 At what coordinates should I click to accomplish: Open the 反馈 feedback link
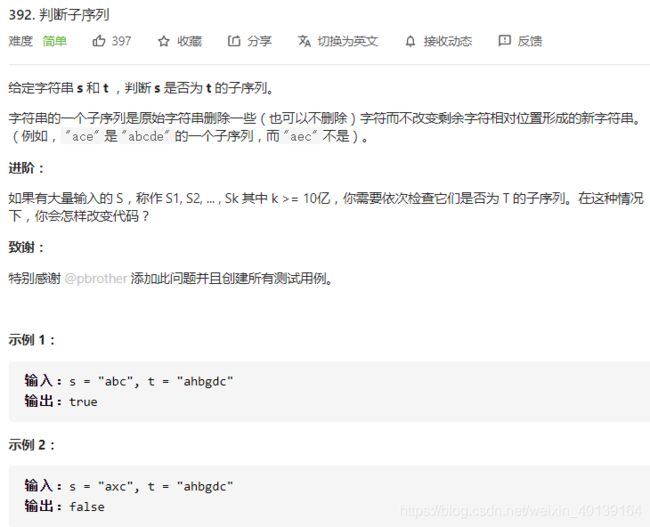tap(529, 41)
